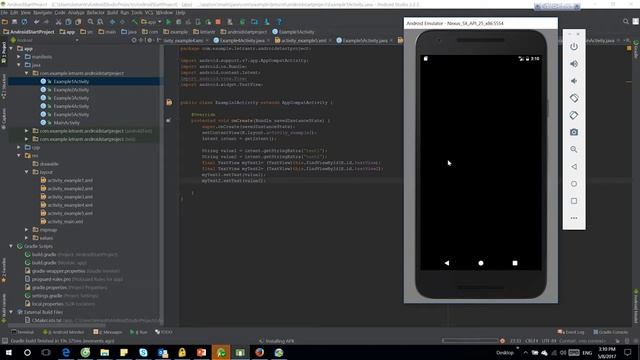Click side panel Home circle icon
The image size is (640, 360).
pos(574,184)
